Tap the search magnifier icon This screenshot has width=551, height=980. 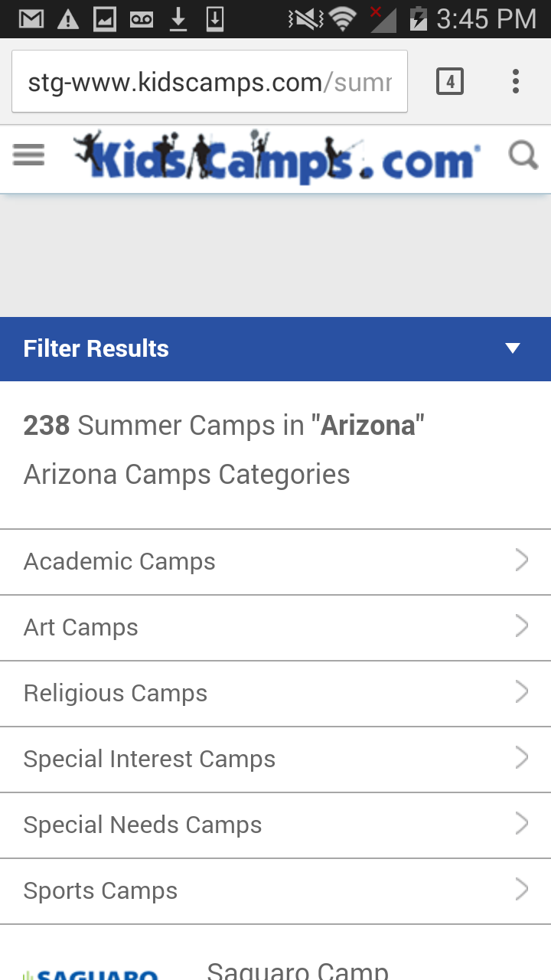[x=523, y=156]
